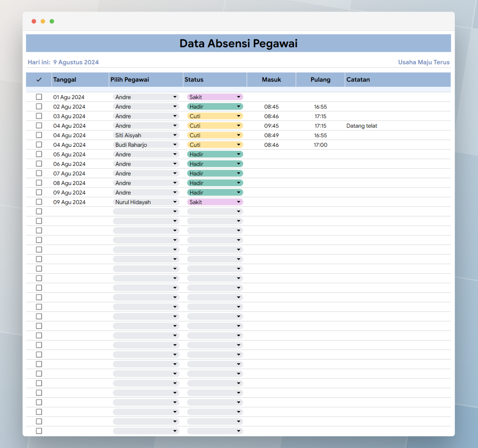Click the 08:45 Masuk time cell
Screen dimensions: 478x448
tap(271, 107)
